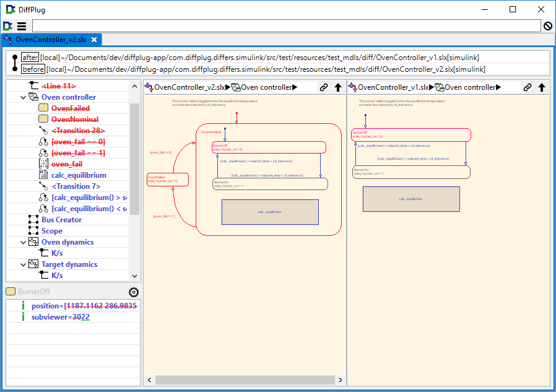Click horizontal scrollbar right arrow in v2 panel
The width and height of the screenshot is (556, 392).
point(341,380)
